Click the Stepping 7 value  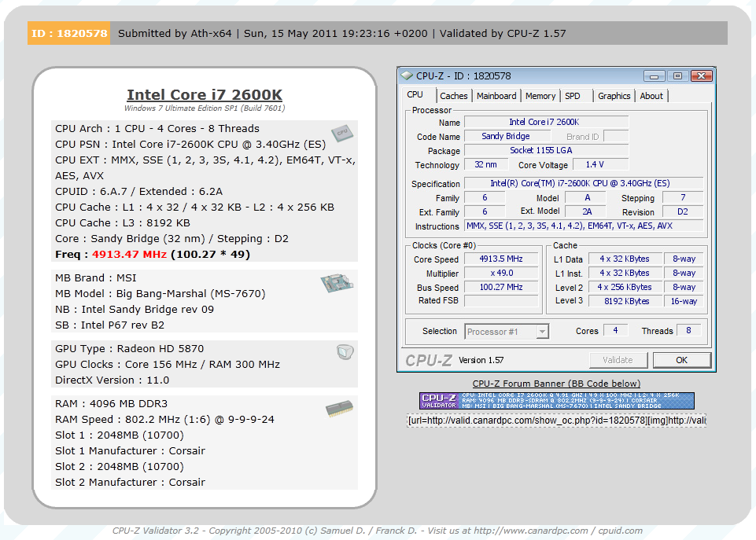click(683, 197)
